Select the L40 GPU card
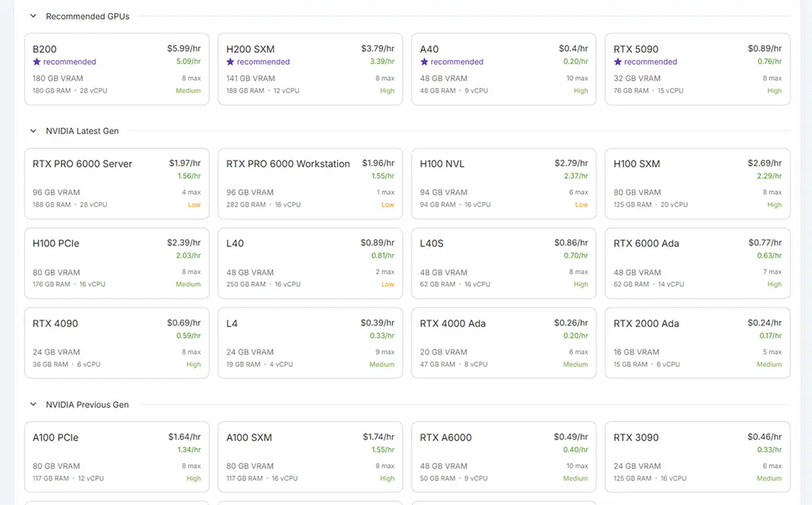Screen dimensions: 812x505 coord(311,263)
